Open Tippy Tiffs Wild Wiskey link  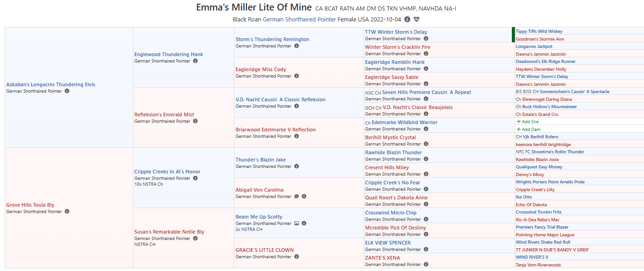click(x=539, y=31)
